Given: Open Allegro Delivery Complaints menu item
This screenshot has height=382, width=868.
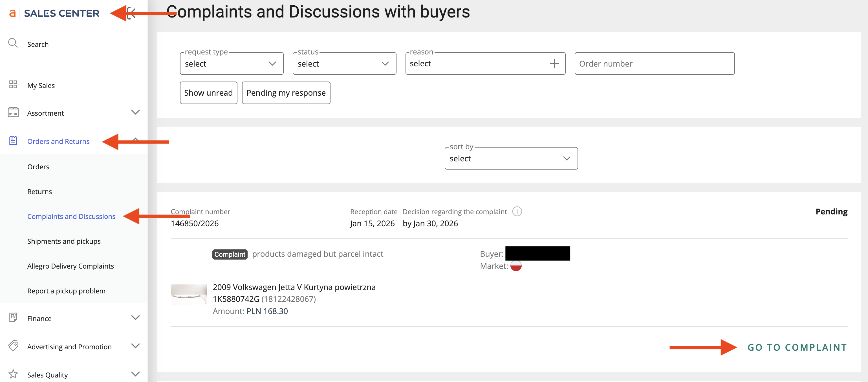Looking at the screenshot, I should click(x=71, y=266).
